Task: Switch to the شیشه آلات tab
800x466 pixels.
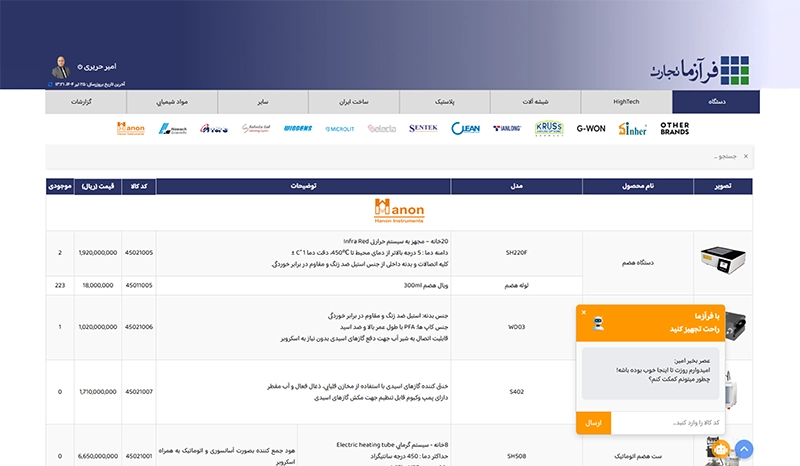Action: 535,102
